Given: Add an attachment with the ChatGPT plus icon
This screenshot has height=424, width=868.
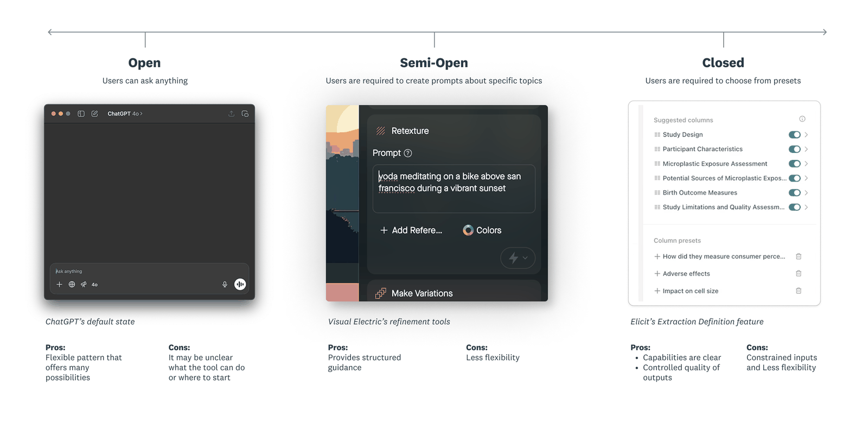Looking at the screenshot, I should pos(59,284).
